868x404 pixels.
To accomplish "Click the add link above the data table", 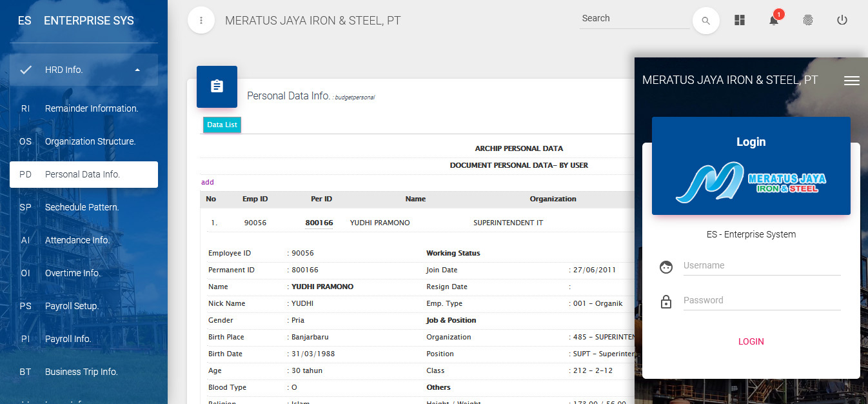I will coord(207,182).
